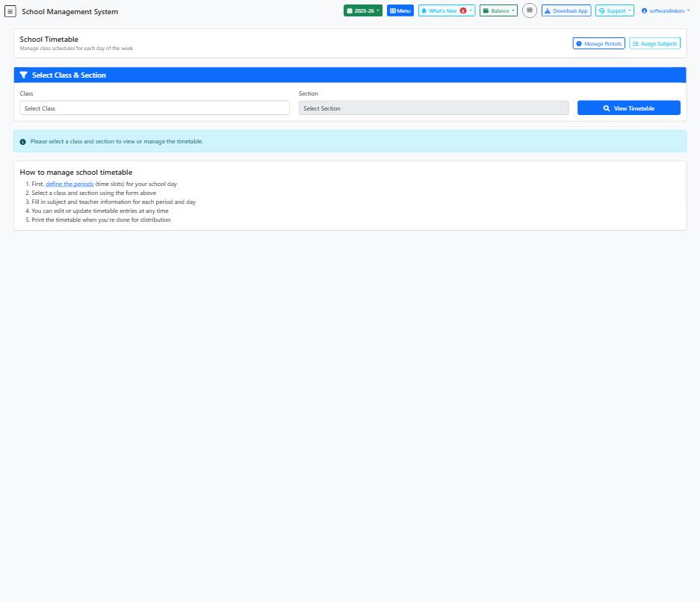Click the user avatar icon
The height and width of the screenshot is (602, 700).
[644, 11]
